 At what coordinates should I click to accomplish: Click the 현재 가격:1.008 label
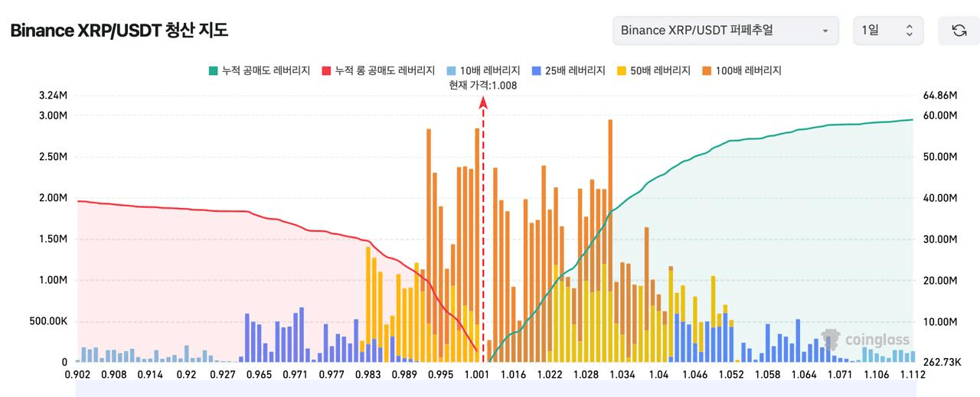(x=483, y=86)
